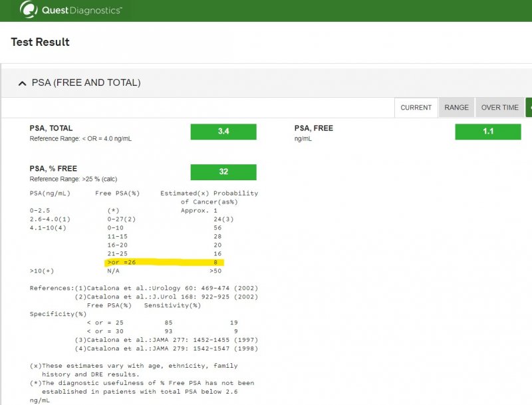532x405 pixels.
Task: Select the PSA, TOTAL label
Action: (x=51, y=128)
